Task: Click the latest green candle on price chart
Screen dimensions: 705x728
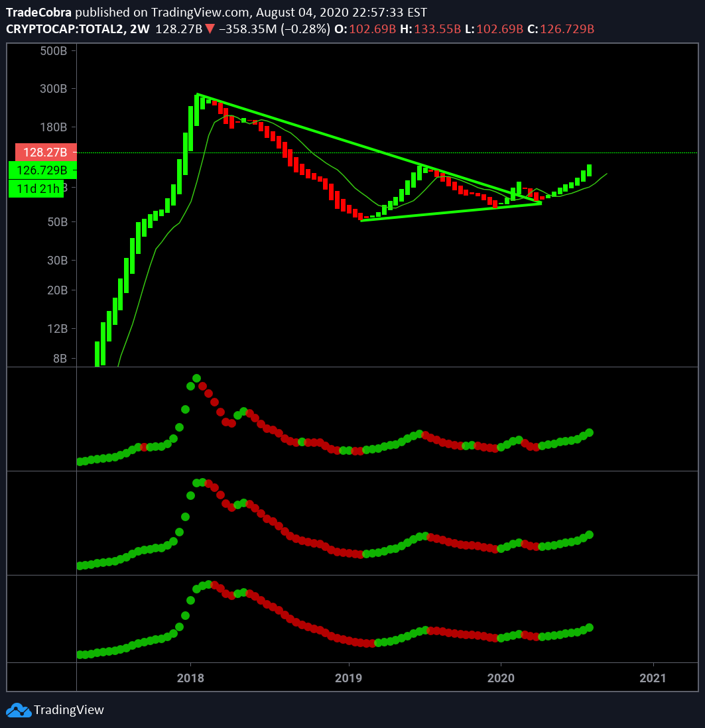Action: click(589, 170)
